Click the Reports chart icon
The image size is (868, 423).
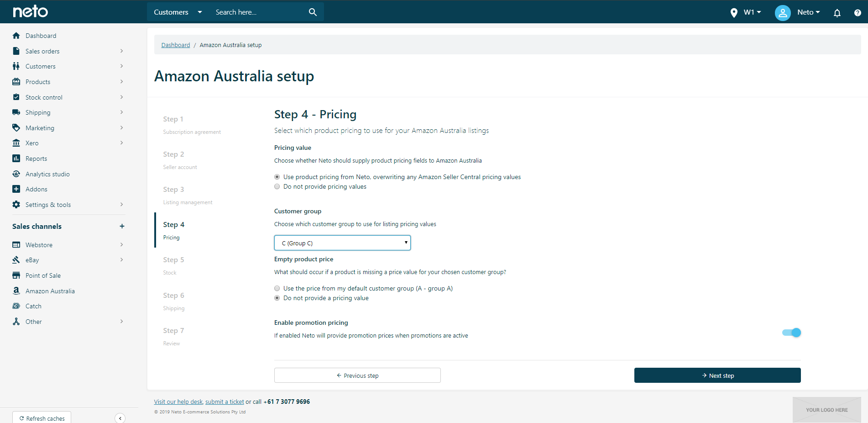[16, 159]
